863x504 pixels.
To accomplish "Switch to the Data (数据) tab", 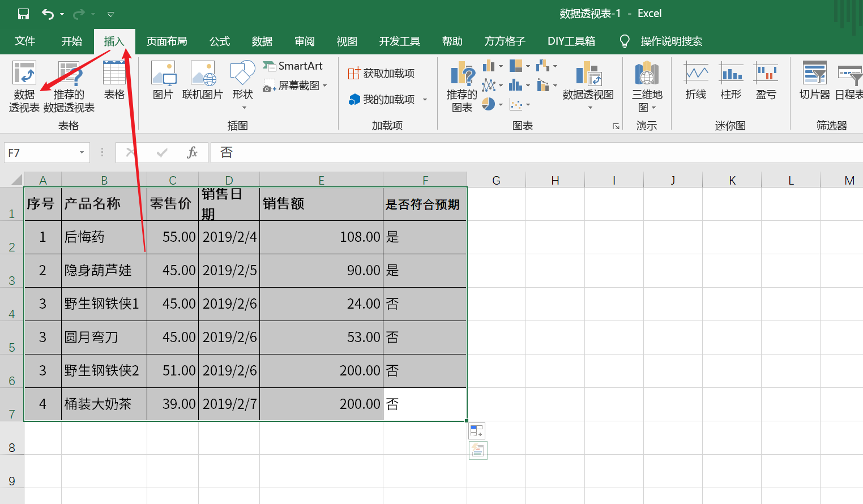I will point(262,41).
